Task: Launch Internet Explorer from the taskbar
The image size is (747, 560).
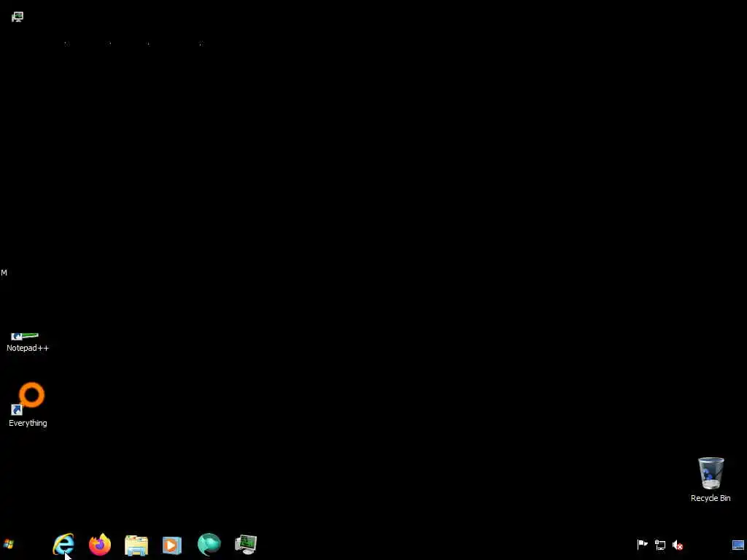Action: click(63, 544)
